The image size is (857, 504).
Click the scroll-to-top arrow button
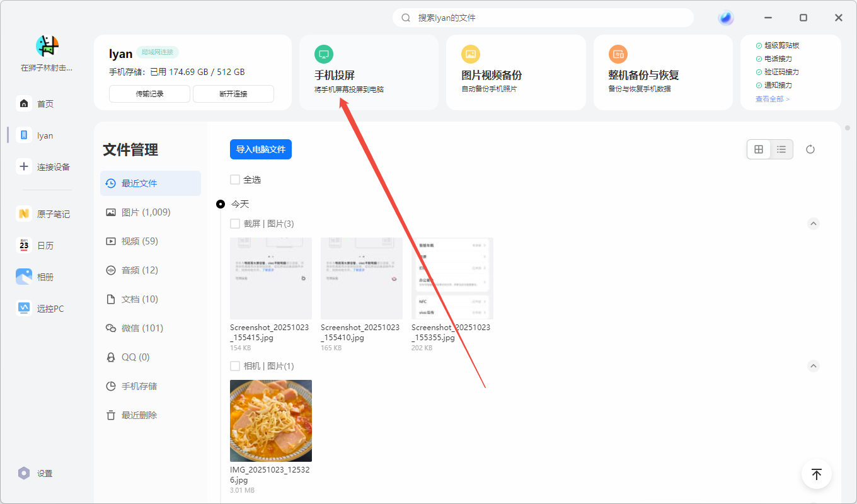click(x=816, y=474)
